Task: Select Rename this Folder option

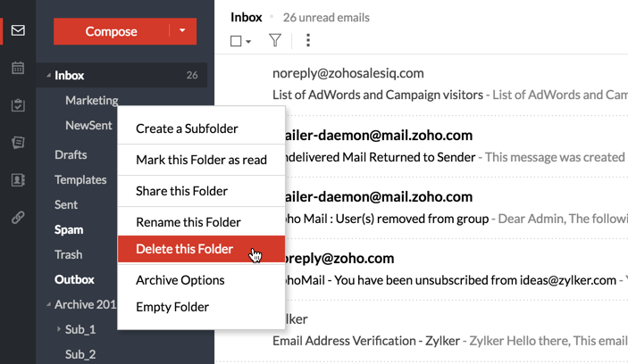Action: point(188,222)
